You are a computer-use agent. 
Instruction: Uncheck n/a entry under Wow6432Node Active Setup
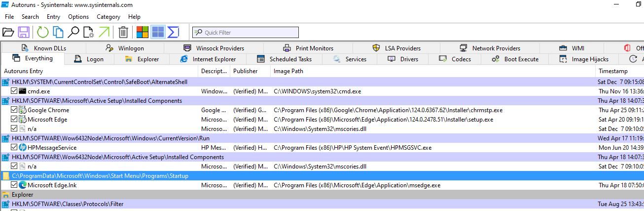point(14,166)
